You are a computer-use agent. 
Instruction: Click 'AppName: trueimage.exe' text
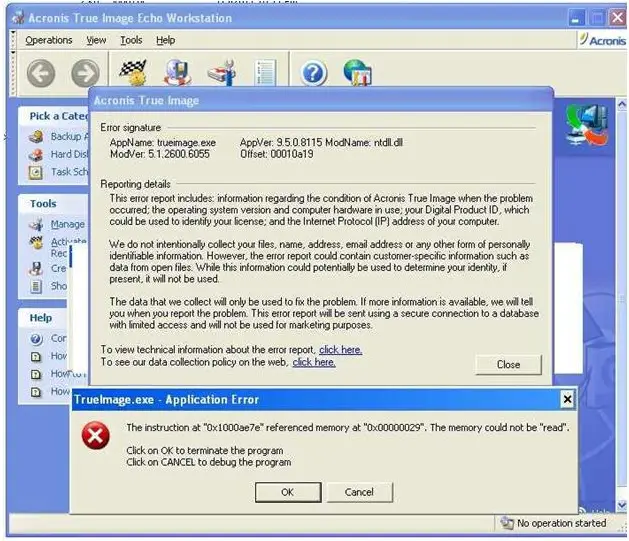click(162, 142)
